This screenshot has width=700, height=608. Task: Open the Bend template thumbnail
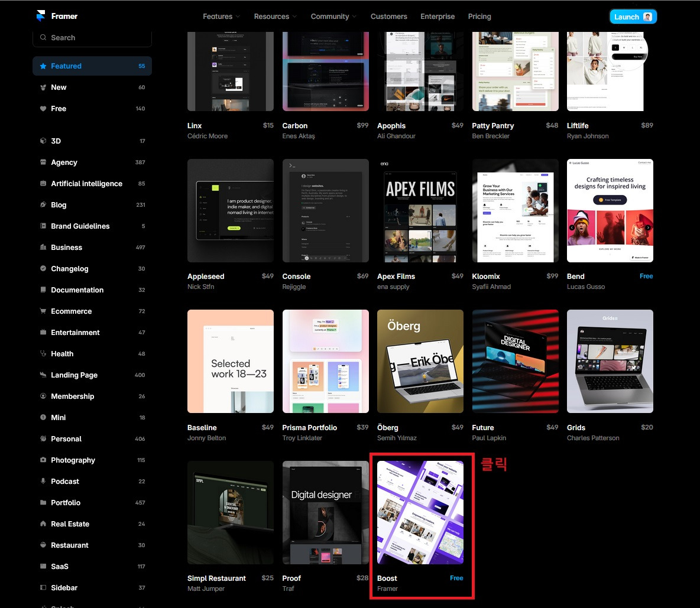click(x=610, y=210)
